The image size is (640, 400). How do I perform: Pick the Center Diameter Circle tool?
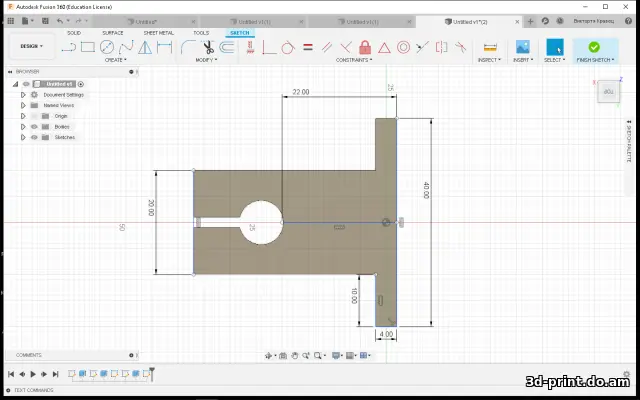coord(107,47)
